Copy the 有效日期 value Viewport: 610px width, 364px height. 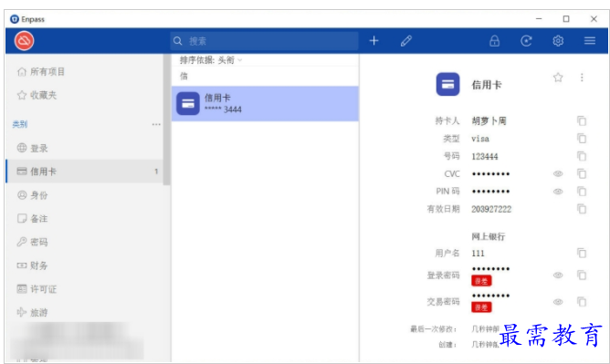coord(582,209)
